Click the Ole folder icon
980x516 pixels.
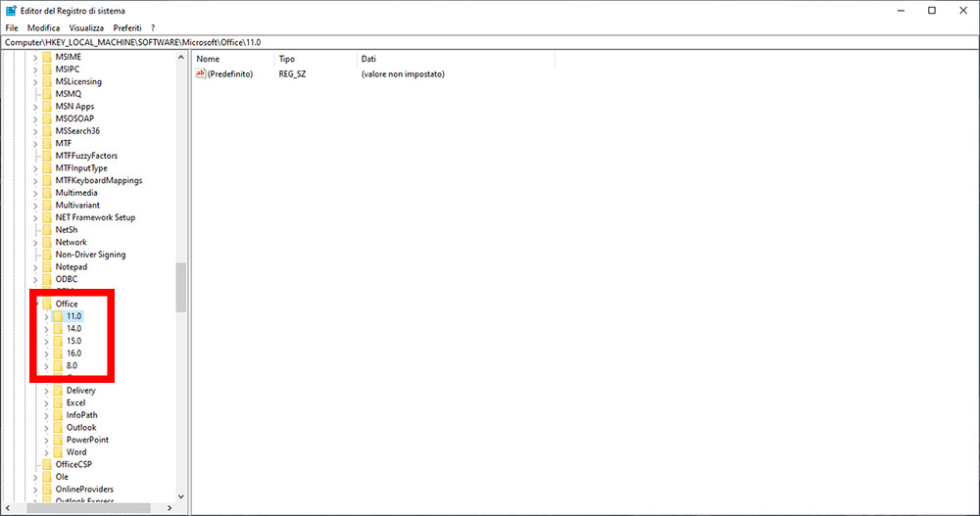click(47, 477)
